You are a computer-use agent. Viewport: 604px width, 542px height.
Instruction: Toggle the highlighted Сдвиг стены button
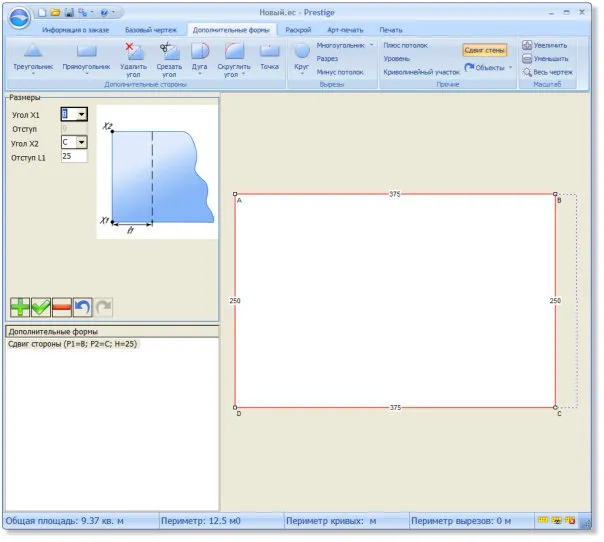pyautogui.click(x=485, y=50)
